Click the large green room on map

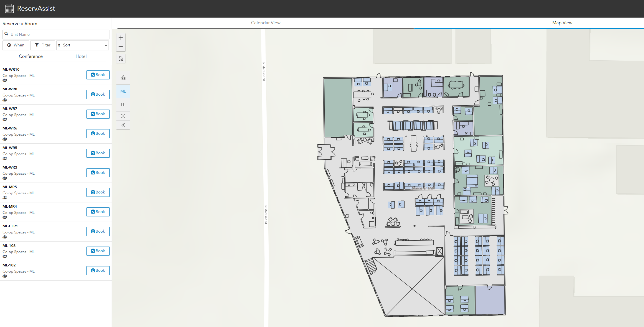pos(338,107)
